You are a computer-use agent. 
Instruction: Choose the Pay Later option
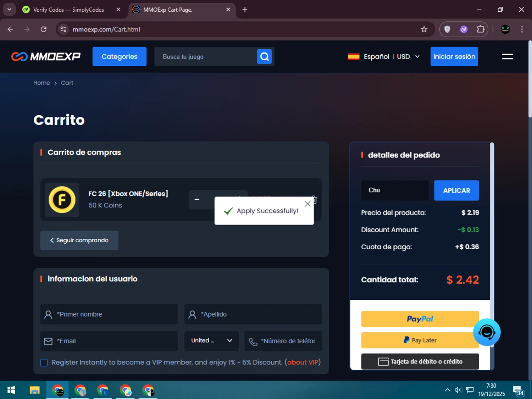[420, 340]
